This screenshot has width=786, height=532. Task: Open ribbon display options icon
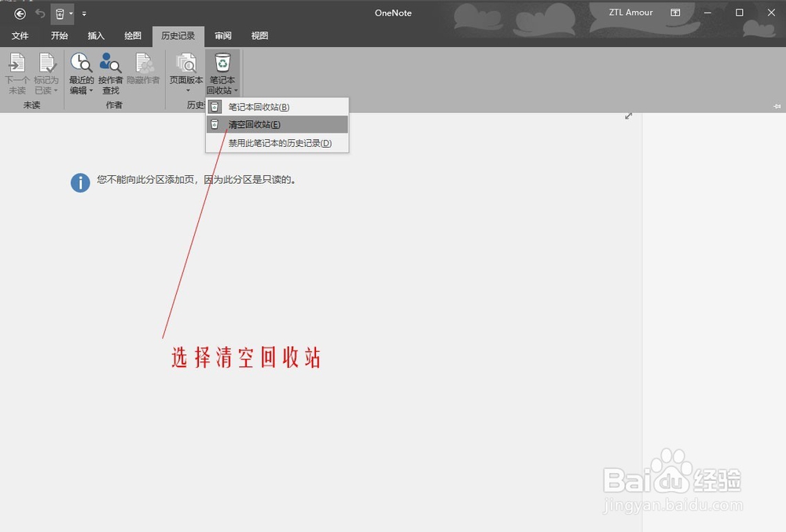[676, 13]
